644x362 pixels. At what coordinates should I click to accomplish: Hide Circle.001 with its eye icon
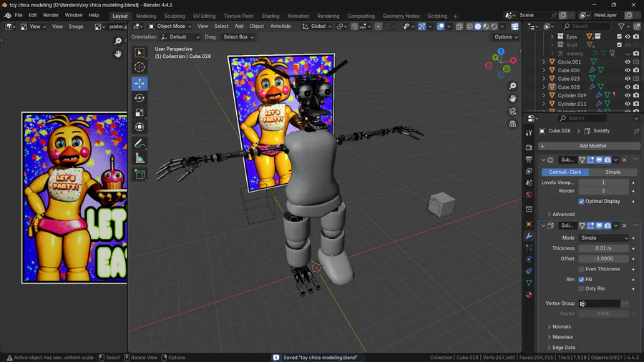tap(628, 62)
